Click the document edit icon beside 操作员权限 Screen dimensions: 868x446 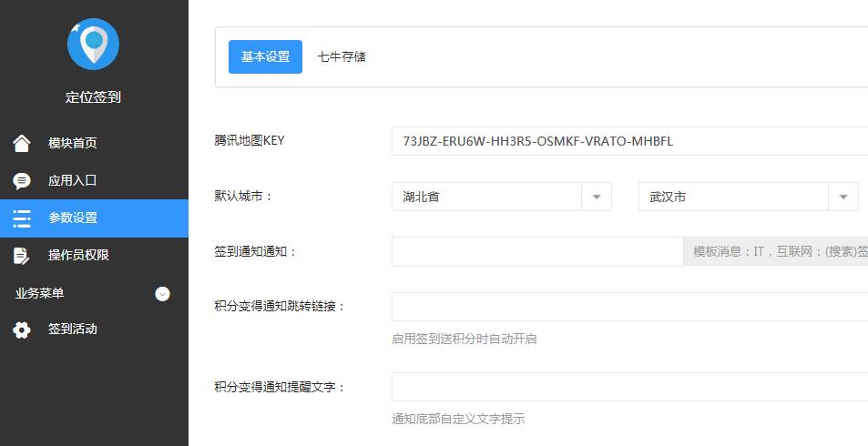[x=22, y=256]
